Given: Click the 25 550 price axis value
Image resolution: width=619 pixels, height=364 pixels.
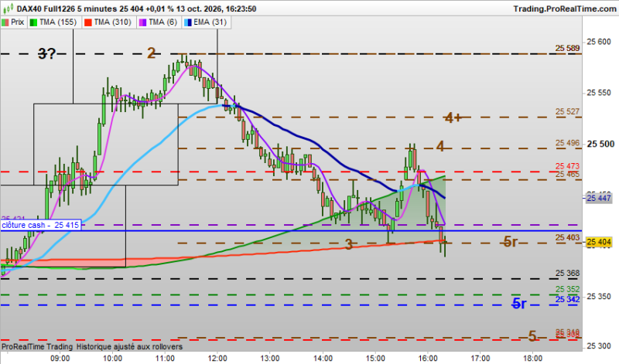Looking at the screenshot, I should click(x=598, y=93).
